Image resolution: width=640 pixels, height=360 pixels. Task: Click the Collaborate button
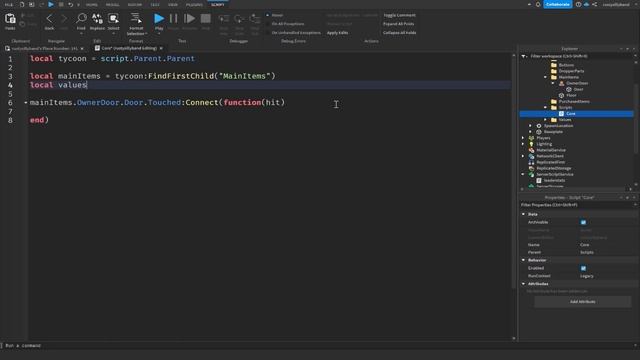coord(558,4)
